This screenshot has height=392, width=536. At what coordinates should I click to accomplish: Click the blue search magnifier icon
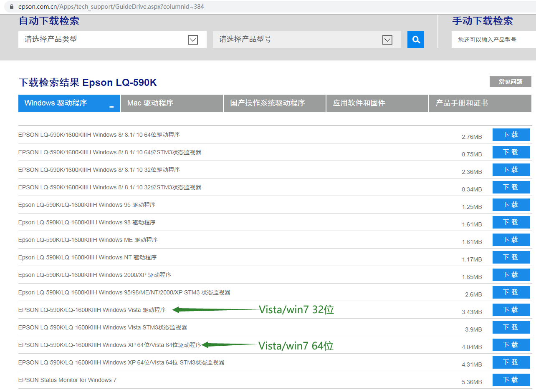click(416, 40)
